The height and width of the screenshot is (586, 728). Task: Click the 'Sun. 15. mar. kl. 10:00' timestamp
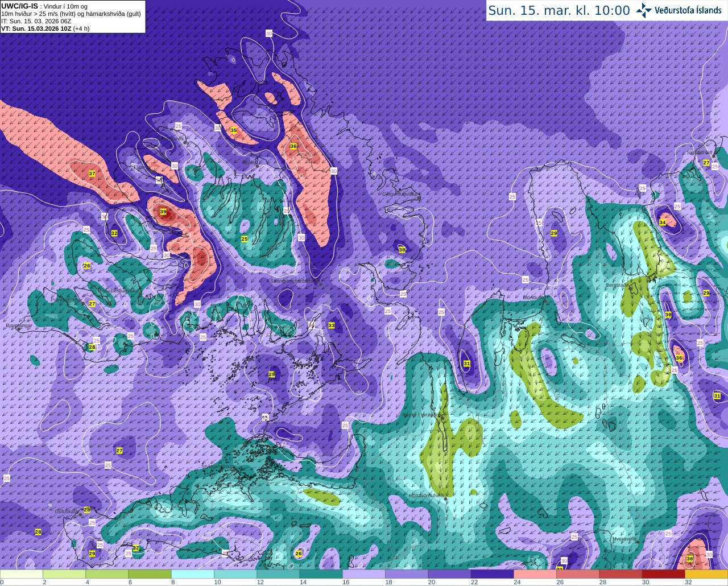(x=559, y=10)
